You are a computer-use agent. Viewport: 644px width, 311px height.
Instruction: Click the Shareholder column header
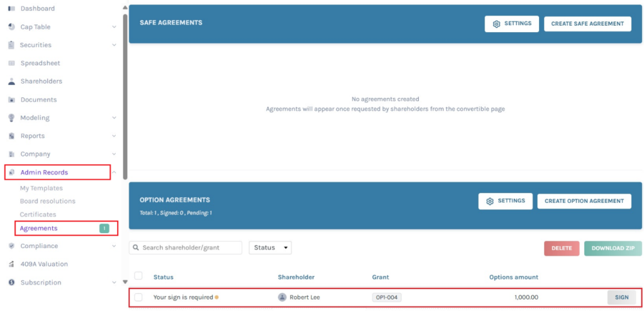click(x=296, y=277)
